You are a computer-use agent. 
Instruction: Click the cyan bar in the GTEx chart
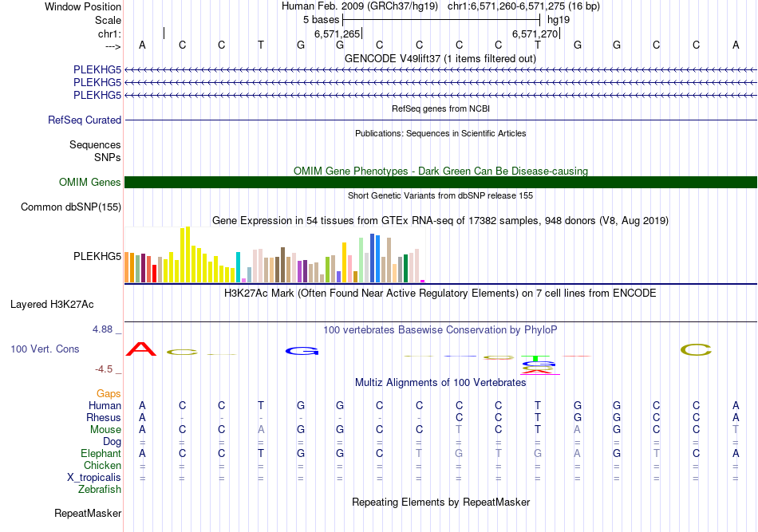[x=238, y=266]
